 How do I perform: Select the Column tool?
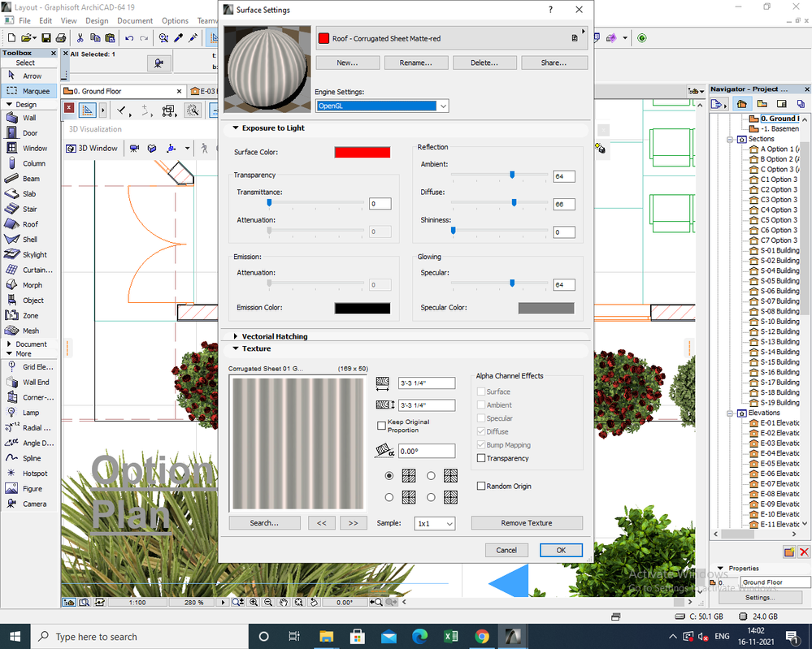(33, 163)
